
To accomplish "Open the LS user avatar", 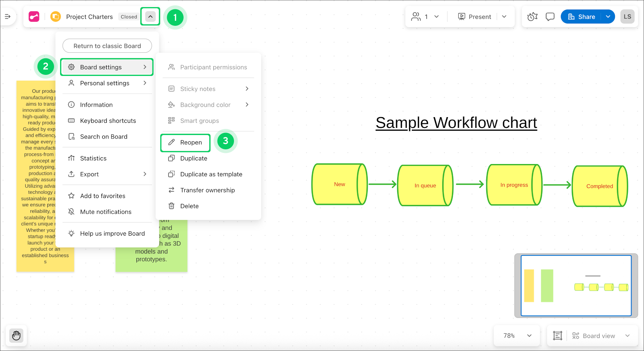I will pyautogui.click(x=627, y=17).
